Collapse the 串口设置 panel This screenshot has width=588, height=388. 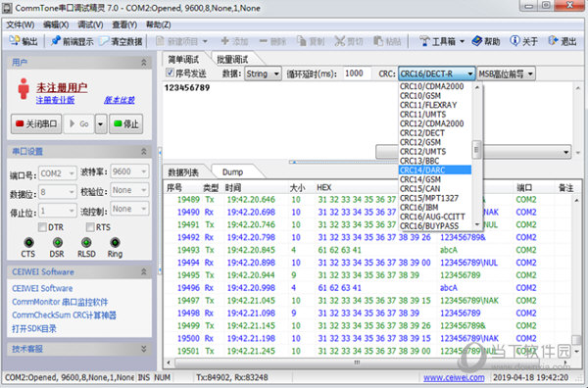pyautogui.click(x=144, y=151)
